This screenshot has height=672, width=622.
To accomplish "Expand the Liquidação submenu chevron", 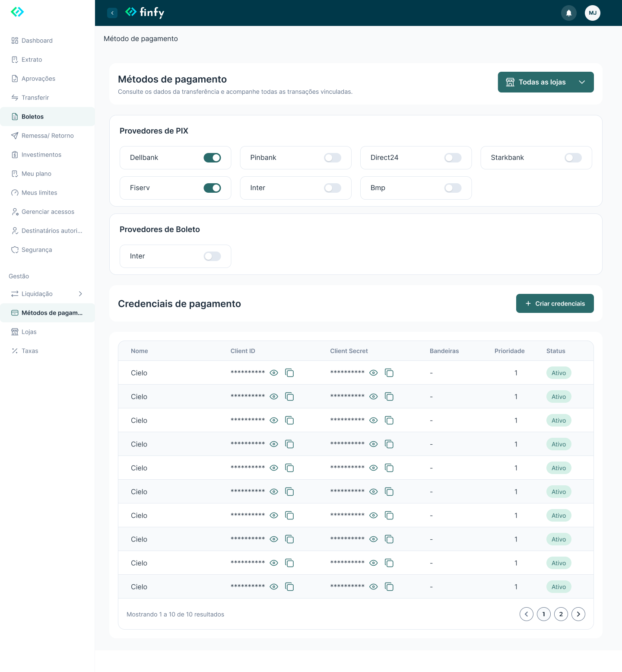I will coord(80,294).
